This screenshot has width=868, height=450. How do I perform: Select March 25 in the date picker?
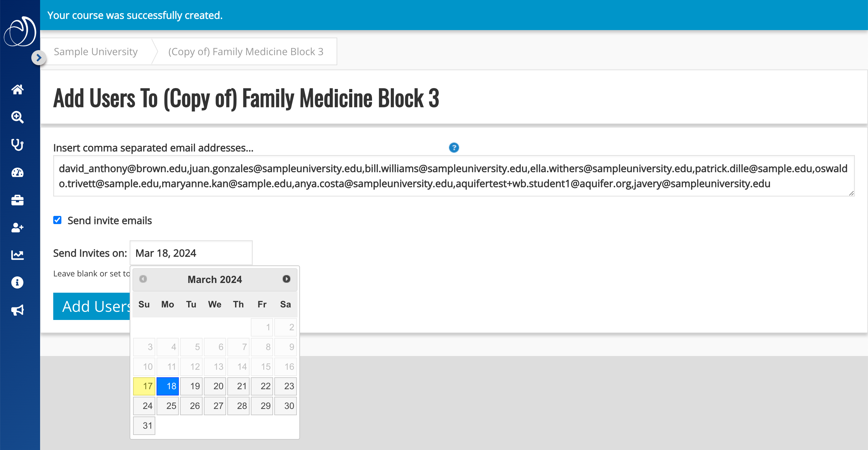168,406
